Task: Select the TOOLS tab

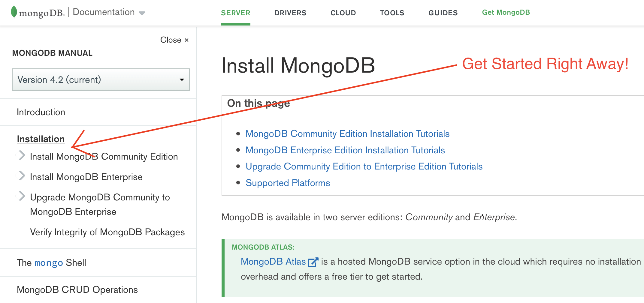Action: 392,13
